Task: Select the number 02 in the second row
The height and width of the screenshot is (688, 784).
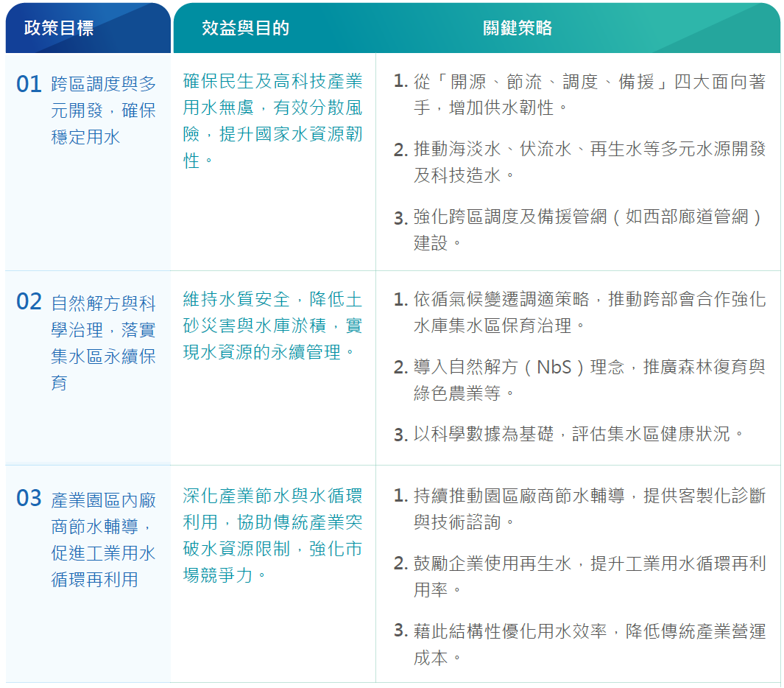Action: pyautogui.click(x=29, y=302)
